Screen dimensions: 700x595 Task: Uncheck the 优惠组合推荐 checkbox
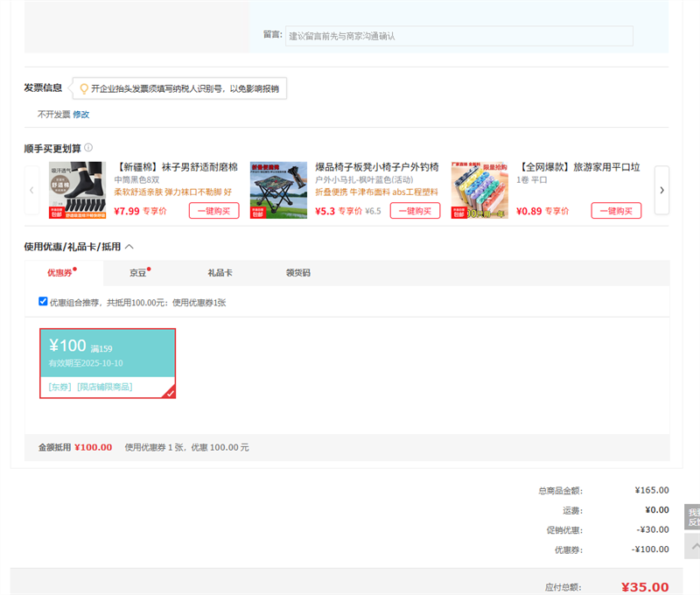(x=43, y=301)
